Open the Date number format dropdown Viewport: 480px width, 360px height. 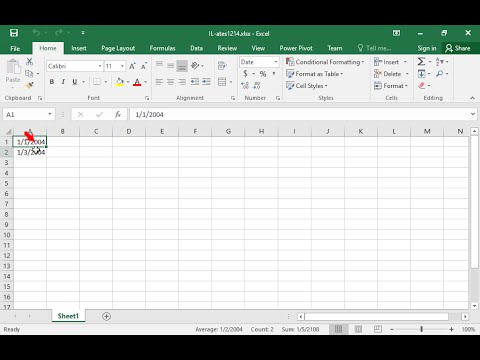point(276,62)
